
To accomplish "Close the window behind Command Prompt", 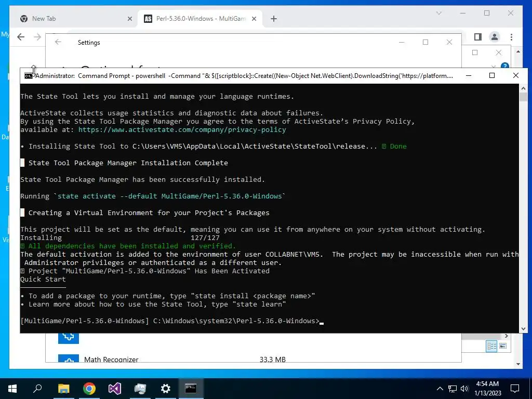I will (498, 52).
